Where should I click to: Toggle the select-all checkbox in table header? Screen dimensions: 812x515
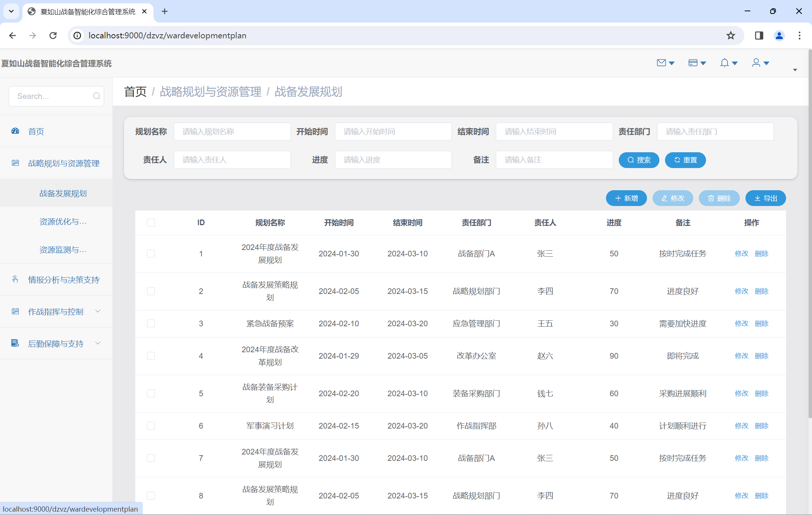point(151,223)
